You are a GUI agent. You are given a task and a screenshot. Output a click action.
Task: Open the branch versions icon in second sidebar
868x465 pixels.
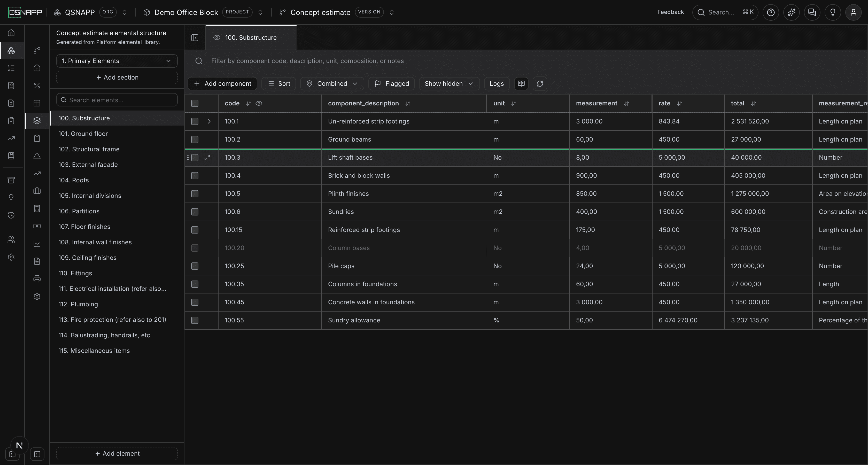[37, 50]
